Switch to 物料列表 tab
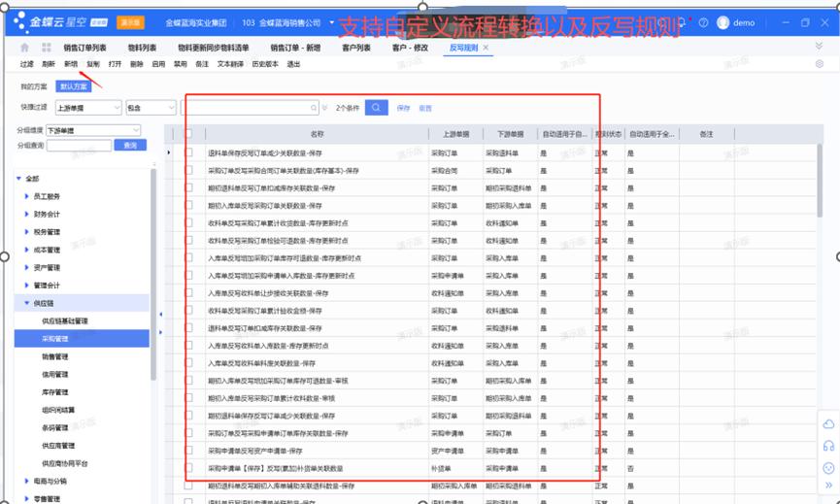Viewport: 840px width, 504px height. tap(142, 48)
